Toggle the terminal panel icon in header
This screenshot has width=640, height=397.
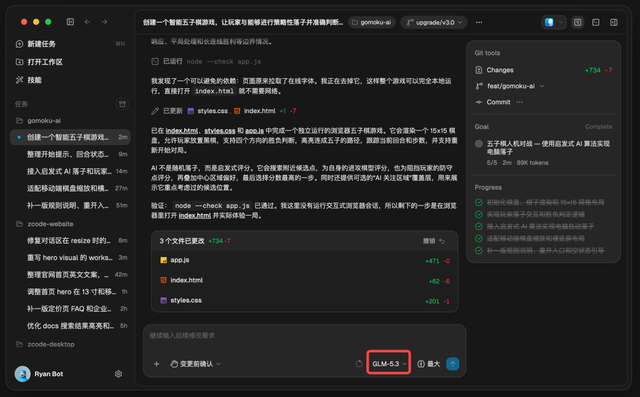596,22
